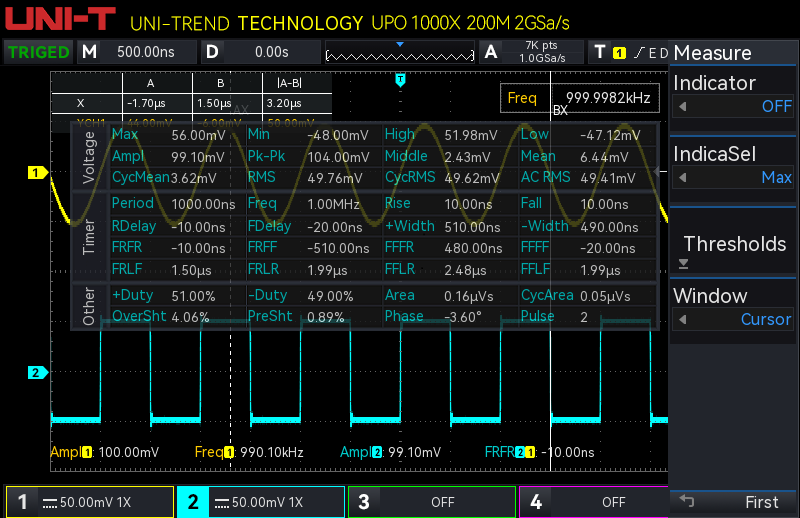
Task: Expand the Thresholds submenu
Action: click(x=733, y=245)
